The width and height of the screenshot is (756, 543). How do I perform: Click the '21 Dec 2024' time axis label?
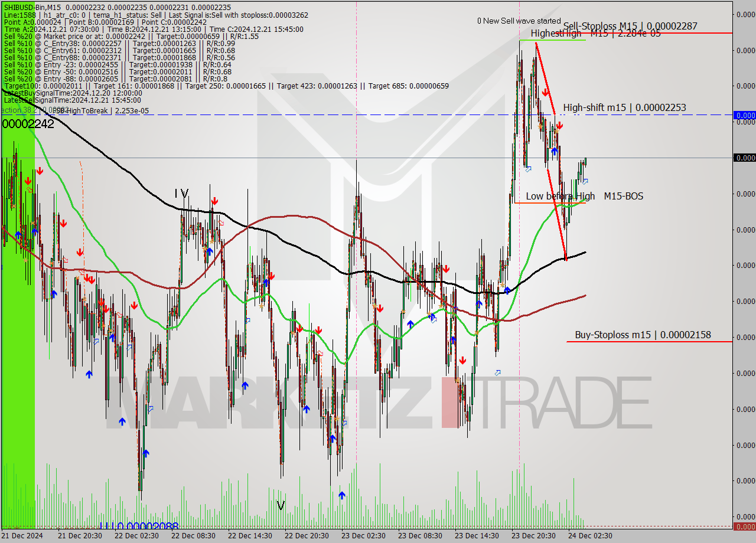click(22, 536)
